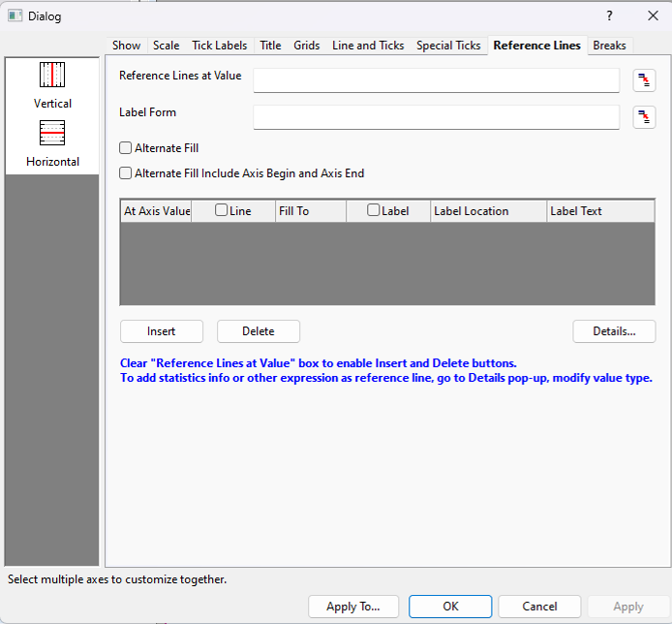
Task: Click select-data icon beside Label Form
Action: pyautogui.click(x=644, y=117)
